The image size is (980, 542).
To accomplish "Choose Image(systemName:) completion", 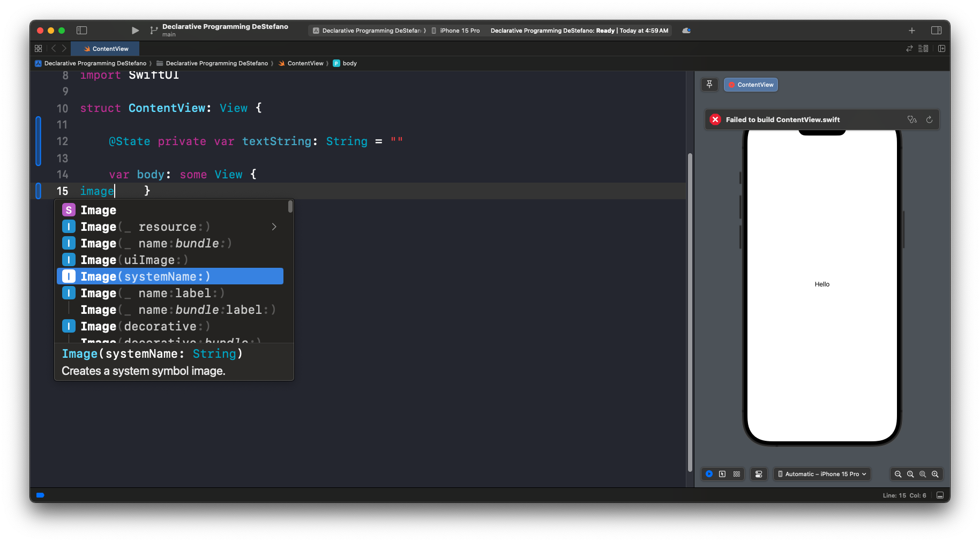I will (x=170, y=276).
